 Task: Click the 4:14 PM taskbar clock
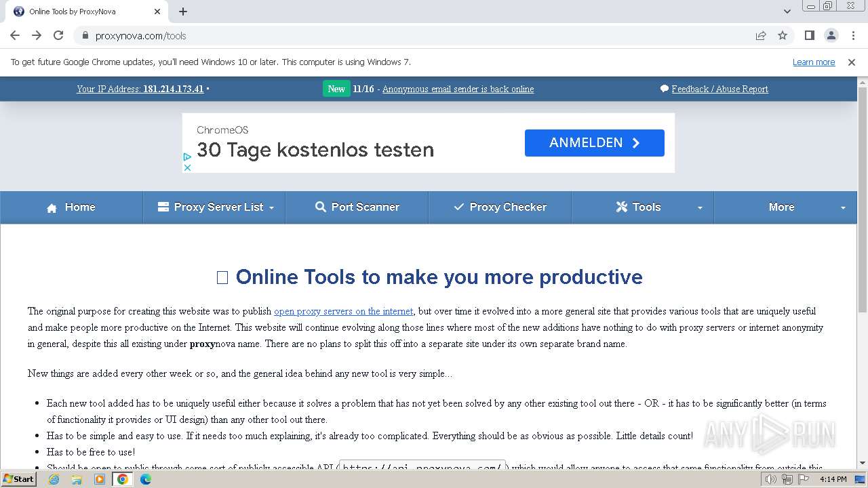[833, 479]
